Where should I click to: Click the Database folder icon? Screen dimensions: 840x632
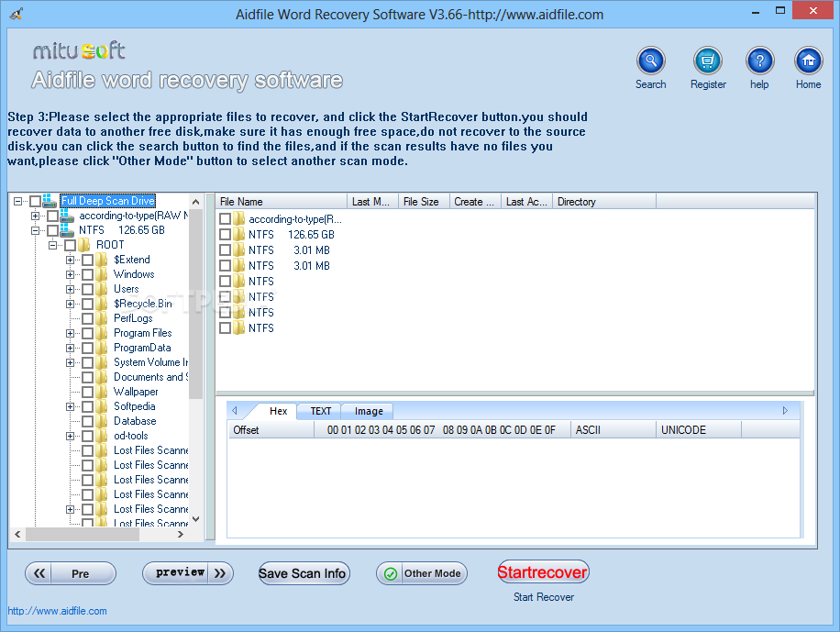point(101,421)
